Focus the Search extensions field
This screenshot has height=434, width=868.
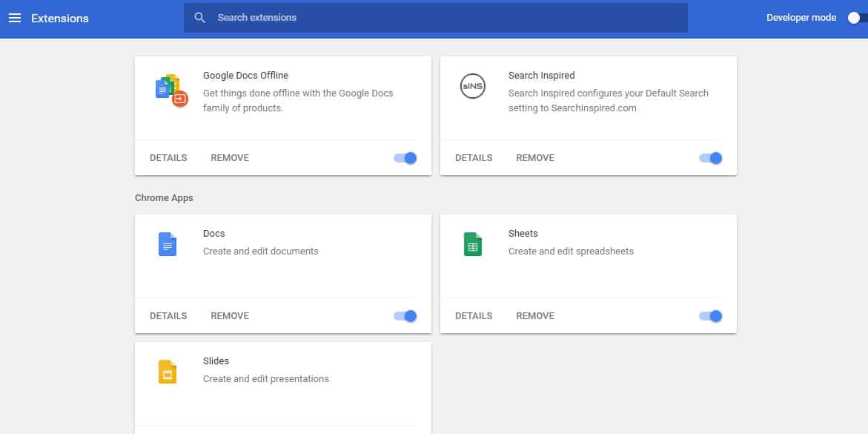point(445,18)
